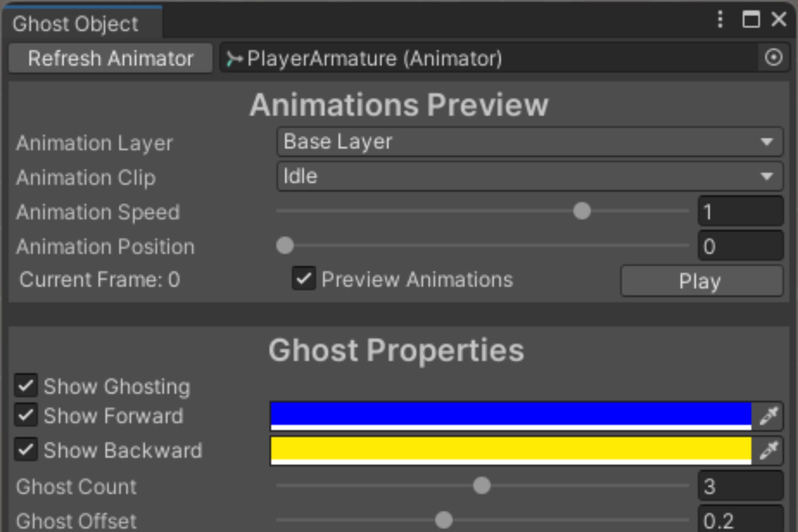Click the Refresh Animator button
The height and width of the screenshot is (532, 798).
click(110, 59)
